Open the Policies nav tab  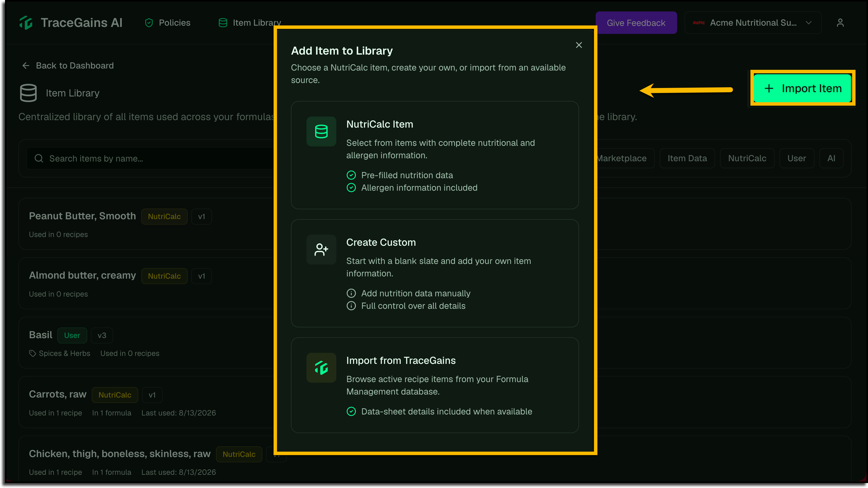click(x=167, y=23)
